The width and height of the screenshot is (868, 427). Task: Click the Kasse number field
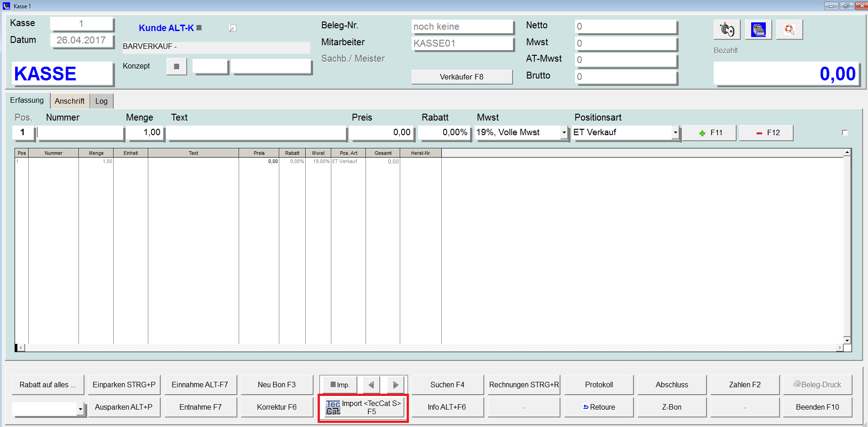pos(81,24)
